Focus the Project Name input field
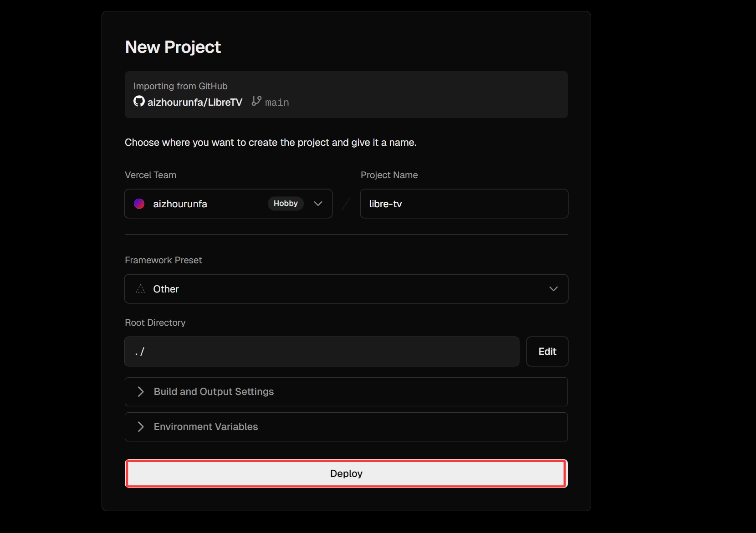The height and width of the screenshot is (533, 756). (x=464, y=204)
